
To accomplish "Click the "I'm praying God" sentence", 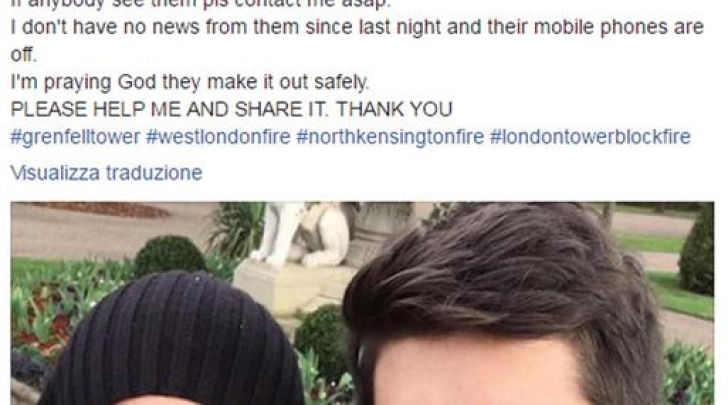I will tap(189, 82).
